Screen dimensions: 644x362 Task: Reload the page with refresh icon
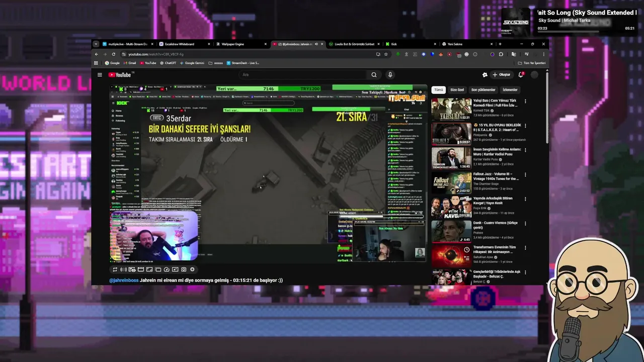coord(114,54)
